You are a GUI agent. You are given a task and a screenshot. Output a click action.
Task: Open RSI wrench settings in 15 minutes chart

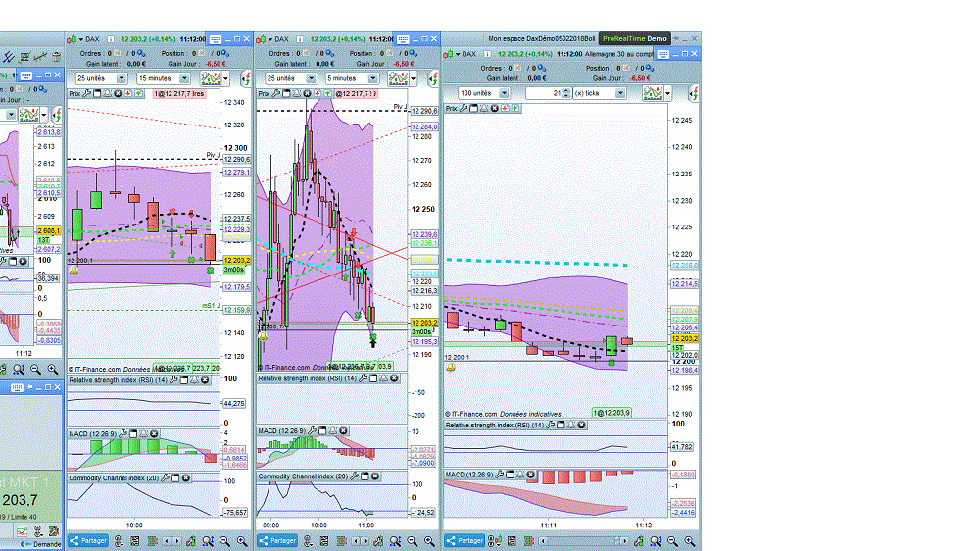click(x=173, y=380)
